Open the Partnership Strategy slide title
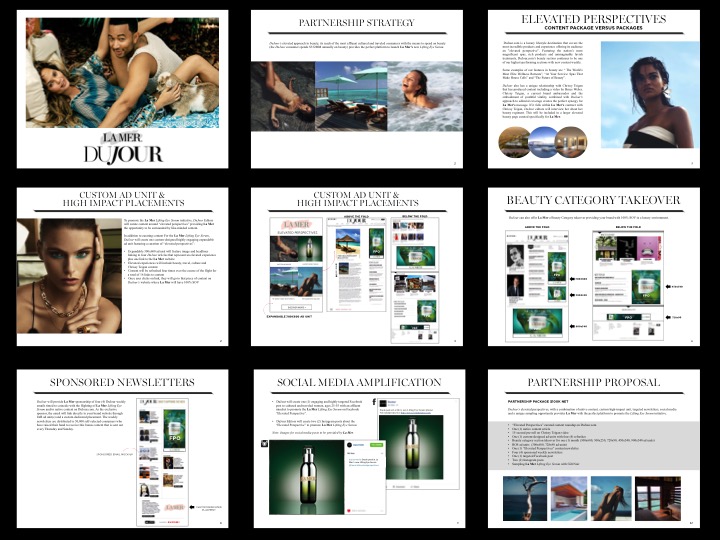720x540 pixels. point(359,22)
